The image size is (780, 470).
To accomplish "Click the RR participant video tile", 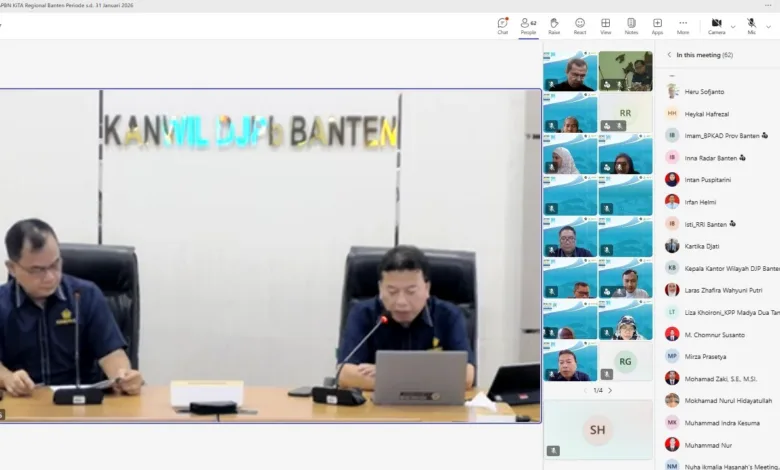I will tap(625, 114).
